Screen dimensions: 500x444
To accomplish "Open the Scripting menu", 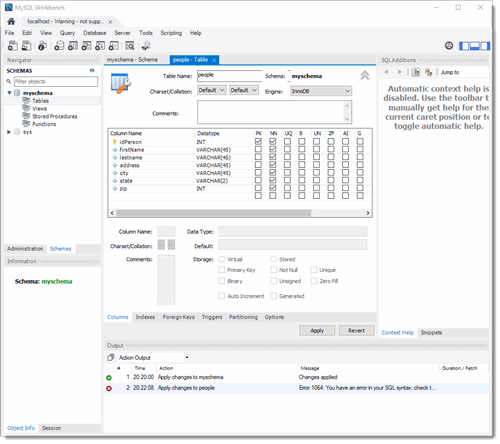I will click(171, 33).
